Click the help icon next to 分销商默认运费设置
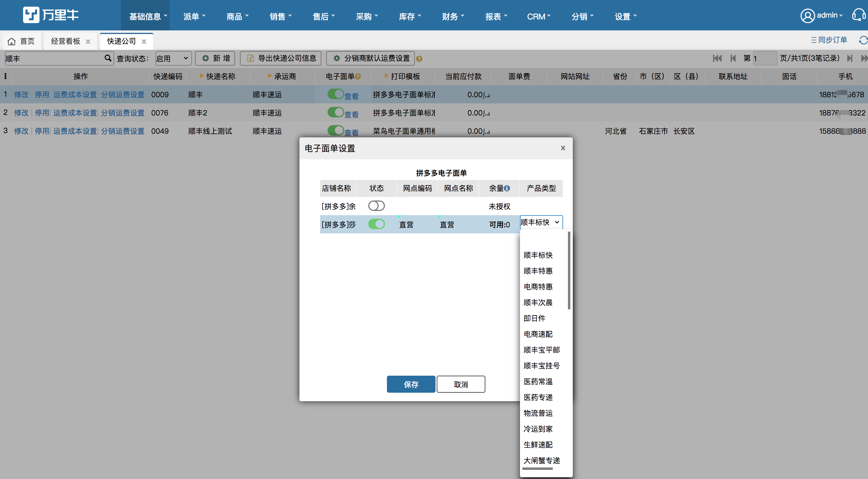This screenshot has height=479, width=868. [419, 59]
